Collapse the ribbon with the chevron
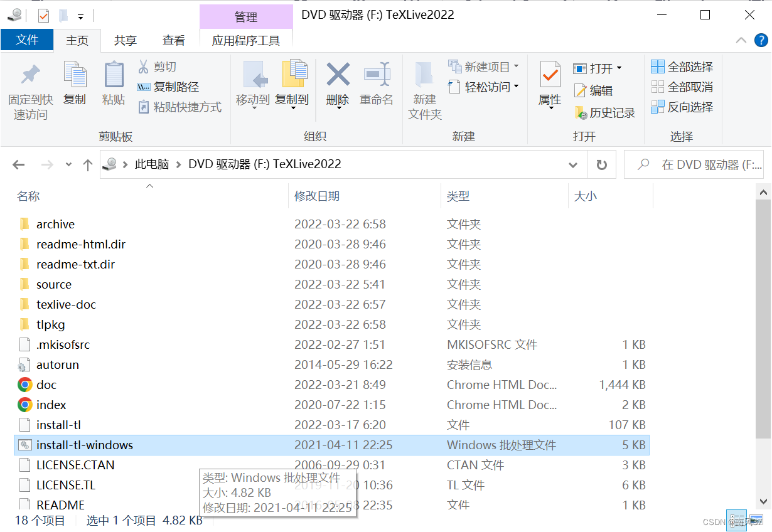 [741, 40]
